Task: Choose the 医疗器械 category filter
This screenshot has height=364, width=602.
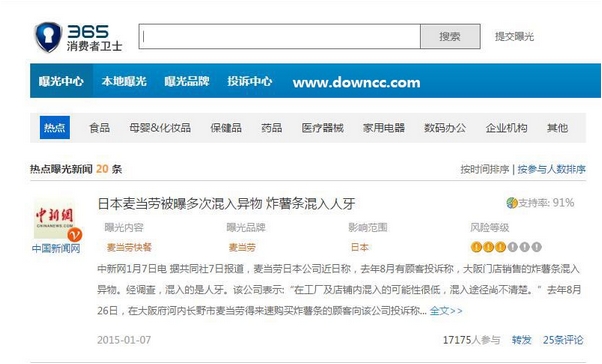Action: (x=322, y=127)
